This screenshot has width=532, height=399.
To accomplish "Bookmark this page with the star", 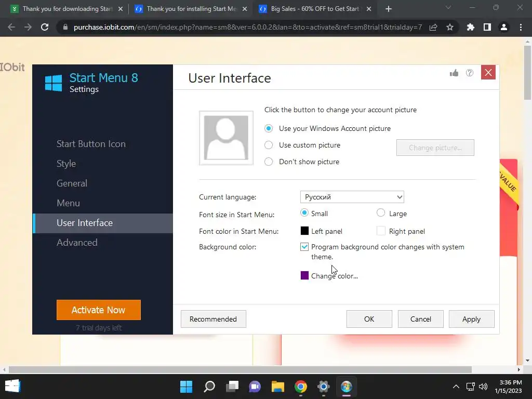I will [x=450, y=27].
